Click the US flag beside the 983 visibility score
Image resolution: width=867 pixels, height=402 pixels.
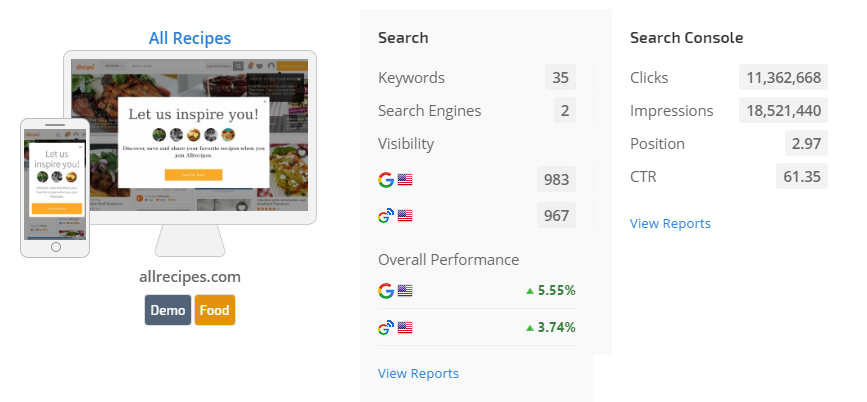tap(405, 180)
